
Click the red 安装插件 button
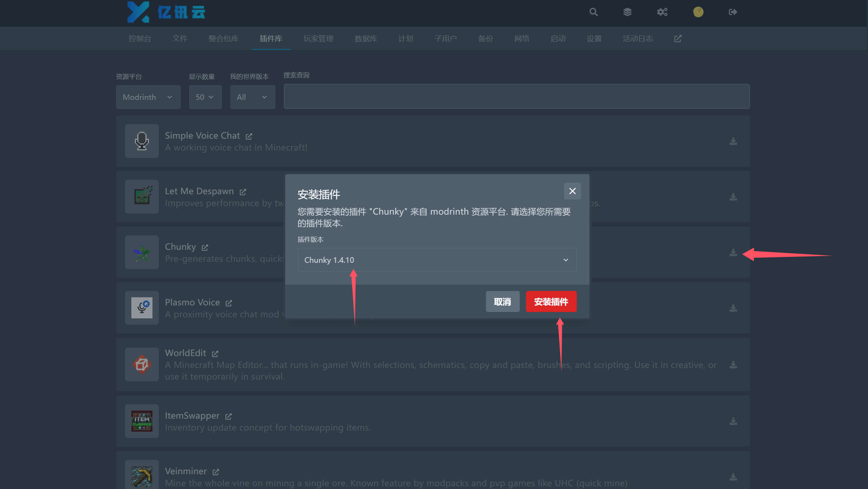tap(551, 301)
